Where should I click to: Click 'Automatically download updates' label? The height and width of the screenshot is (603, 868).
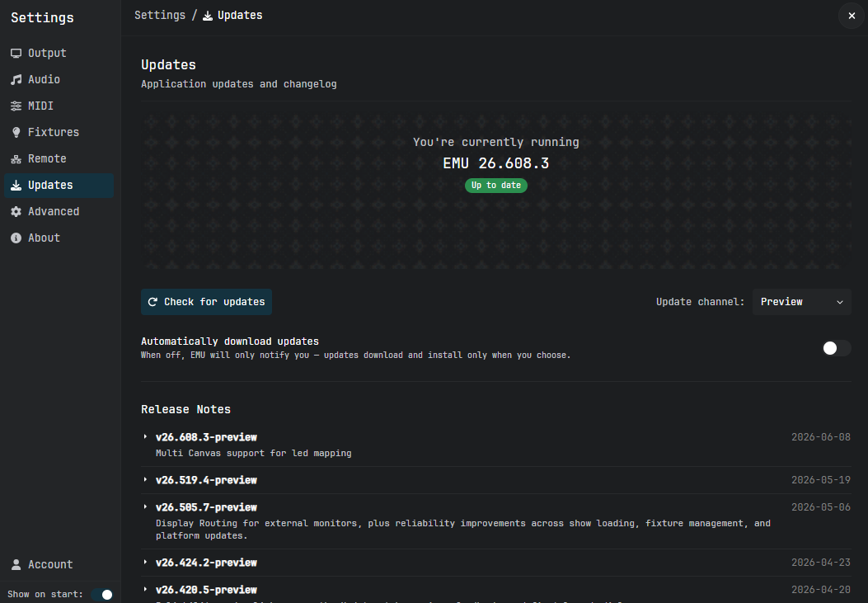pyautogui.click(x=230, y=341)
